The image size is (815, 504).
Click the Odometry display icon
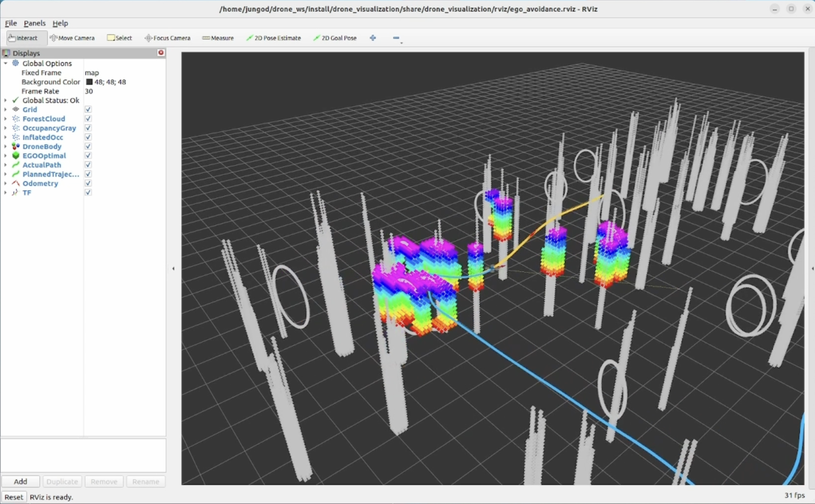[16, 184]
